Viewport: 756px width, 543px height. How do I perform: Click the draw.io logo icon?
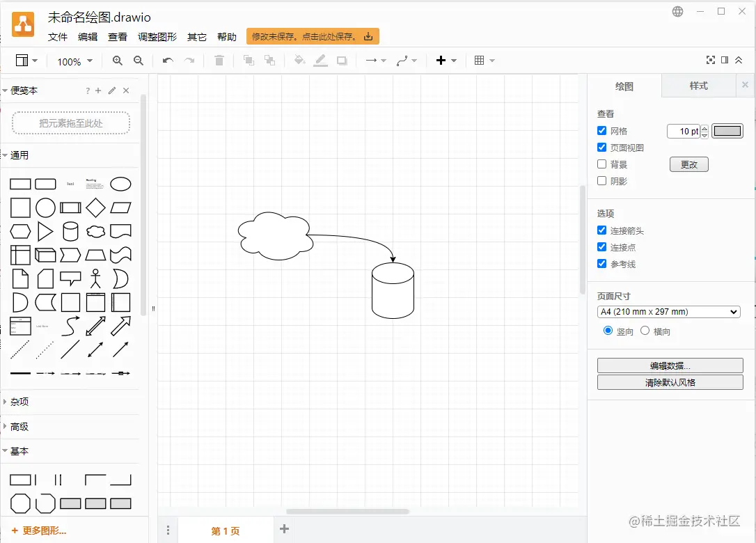pyautogui.click(x=23, y=24)
